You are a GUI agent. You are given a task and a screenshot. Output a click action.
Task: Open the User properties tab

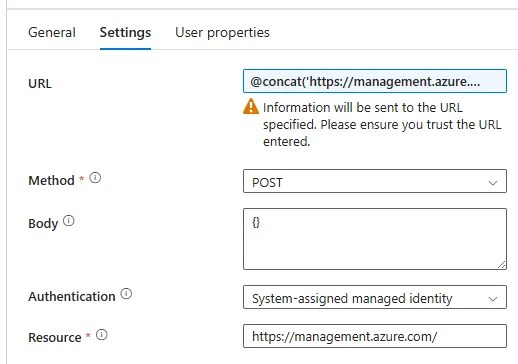click(222, 33)
